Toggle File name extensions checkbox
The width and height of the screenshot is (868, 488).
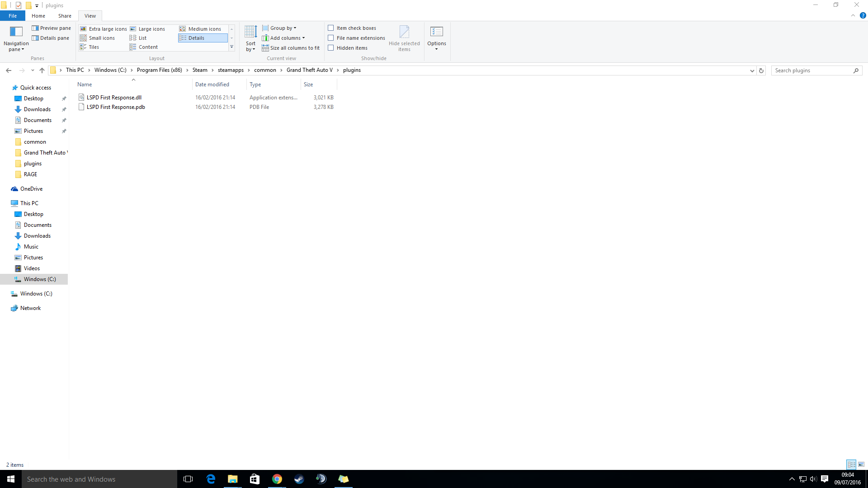331,38
